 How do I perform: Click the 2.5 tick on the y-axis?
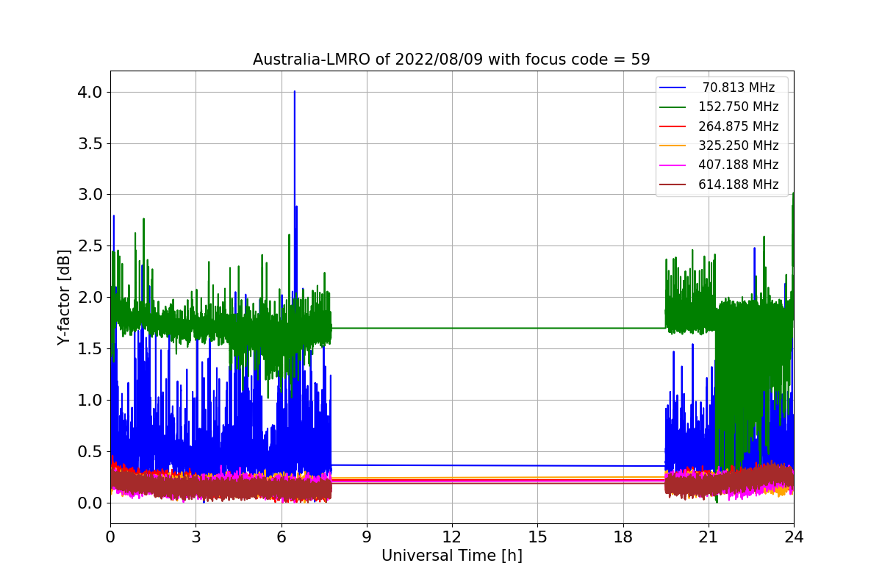tap(91, 246)
